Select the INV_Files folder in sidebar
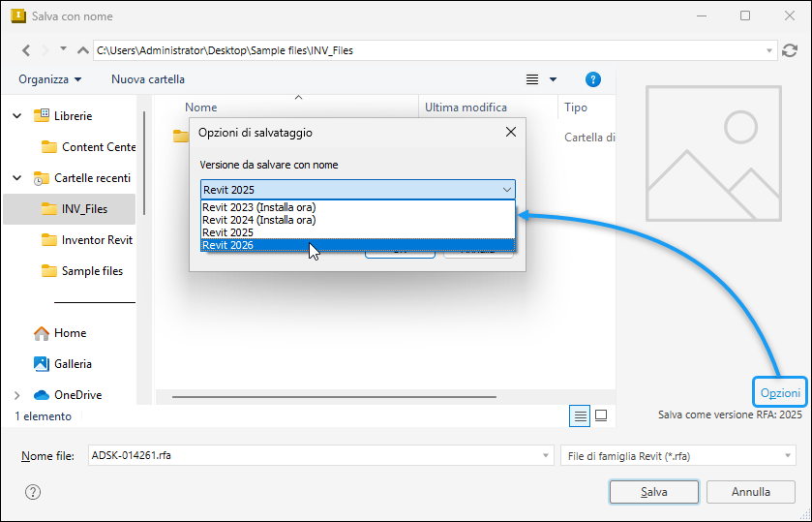This screenshot has height=522, width=812. (70, 209)
